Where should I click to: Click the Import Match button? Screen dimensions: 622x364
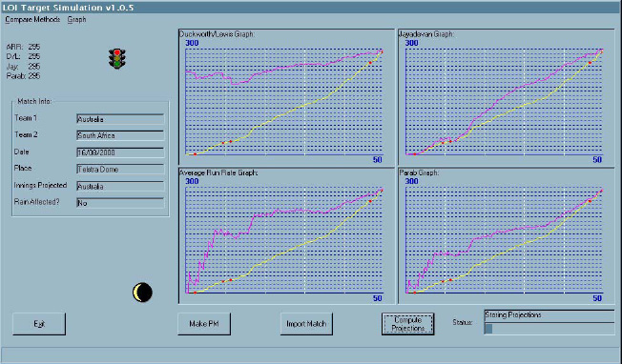click(x=306, y=324)
